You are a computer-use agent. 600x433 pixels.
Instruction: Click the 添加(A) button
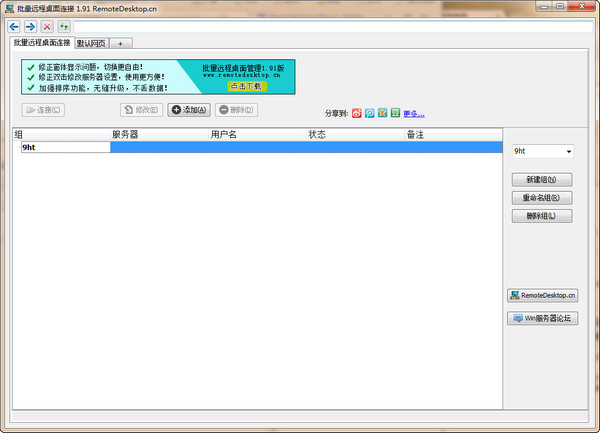pyautogui.click(x=189, y=110)
